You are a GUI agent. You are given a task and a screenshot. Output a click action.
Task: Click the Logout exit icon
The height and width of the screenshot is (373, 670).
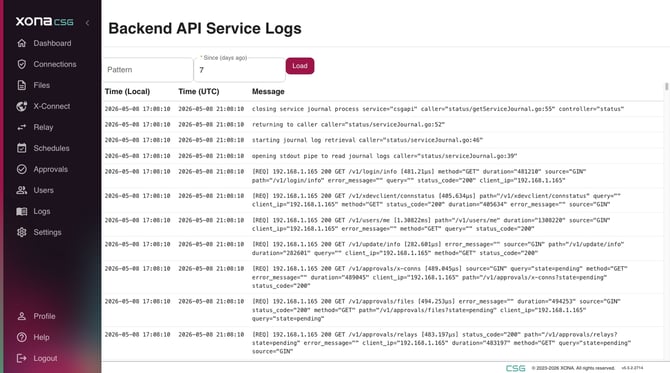pos(22,358)
